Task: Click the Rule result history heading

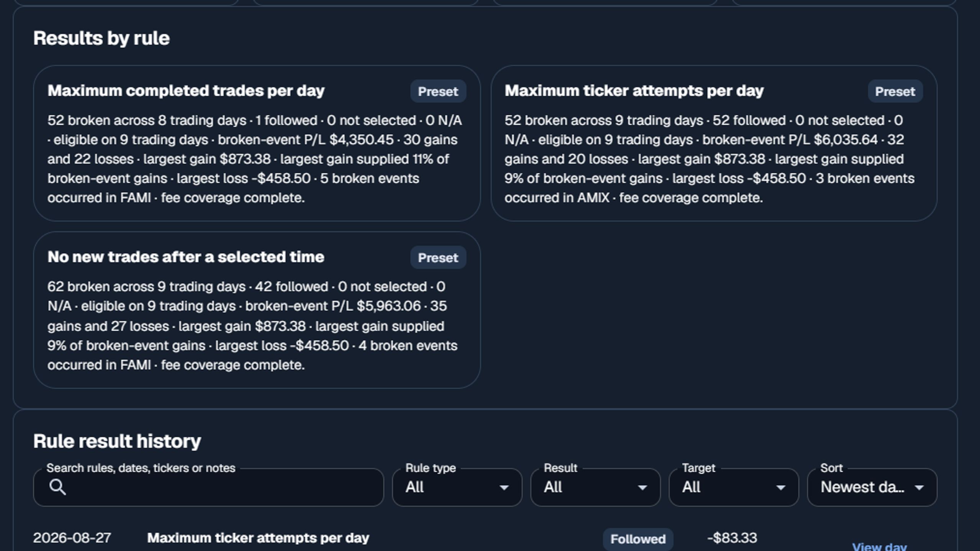Action: click(x=117, y=441)
